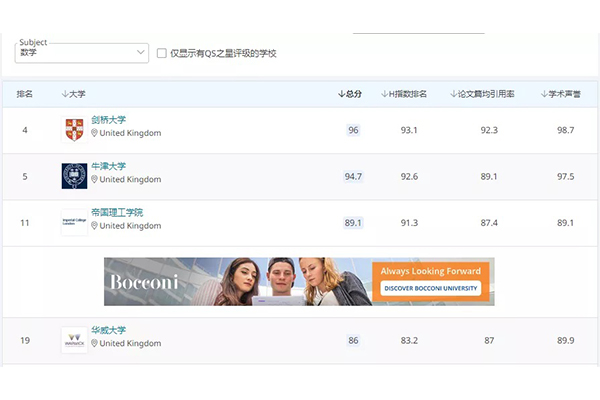Viewport: 600px width, 400px height.
Task: Click the Imperial College London logo
Action: point(74,222)
